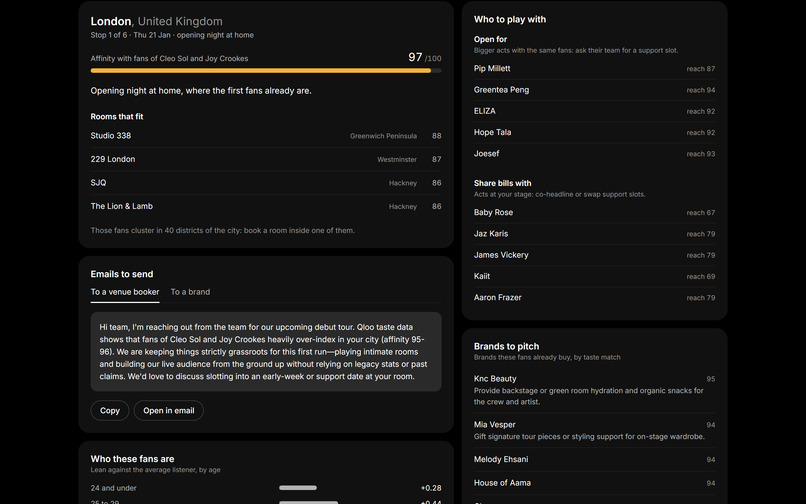Viewport: 806px width, 504px height.
Task: Select Jaz Karis artist row
Action: click(594, 233)
